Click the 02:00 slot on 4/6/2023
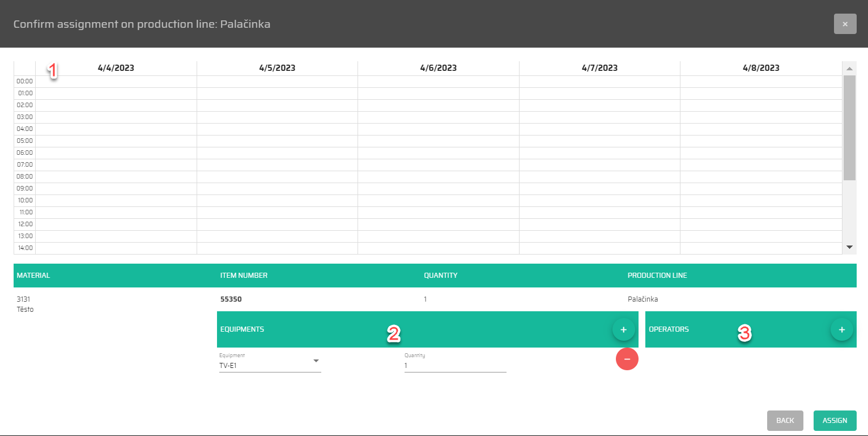Screen dimensions: 868x436 click(x=438, y=105)
